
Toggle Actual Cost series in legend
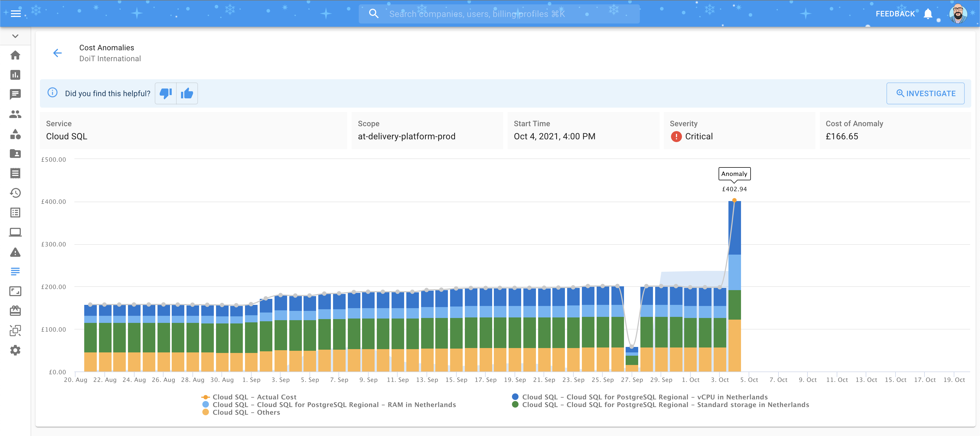coord(254,397)
